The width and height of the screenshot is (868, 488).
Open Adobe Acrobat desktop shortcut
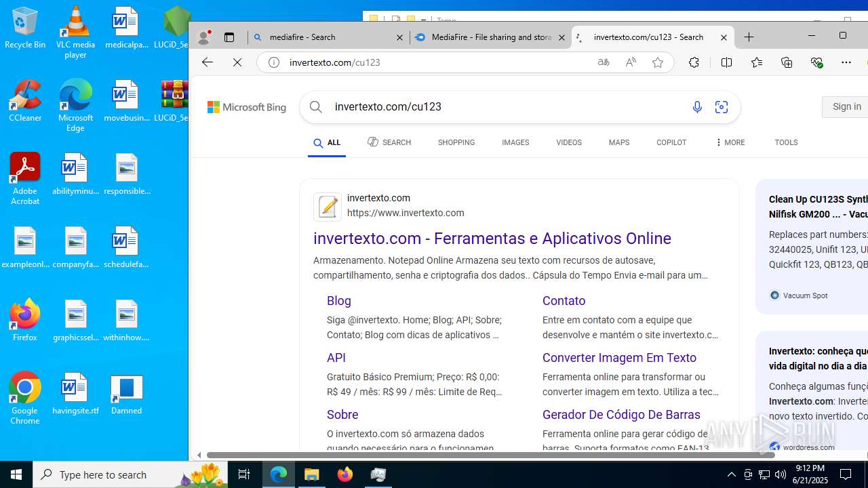point(25,179)
